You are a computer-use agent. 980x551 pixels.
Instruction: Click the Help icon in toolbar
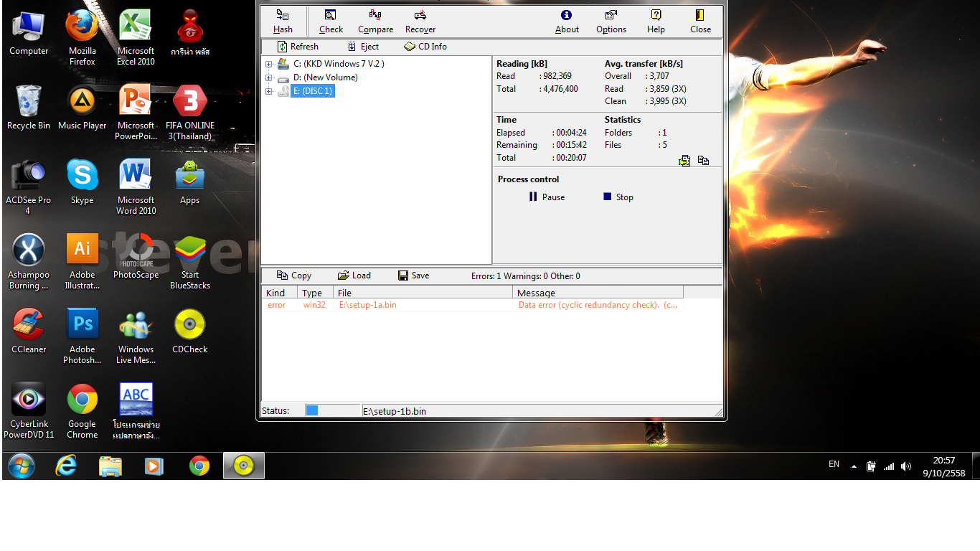(x=656, y=22)
